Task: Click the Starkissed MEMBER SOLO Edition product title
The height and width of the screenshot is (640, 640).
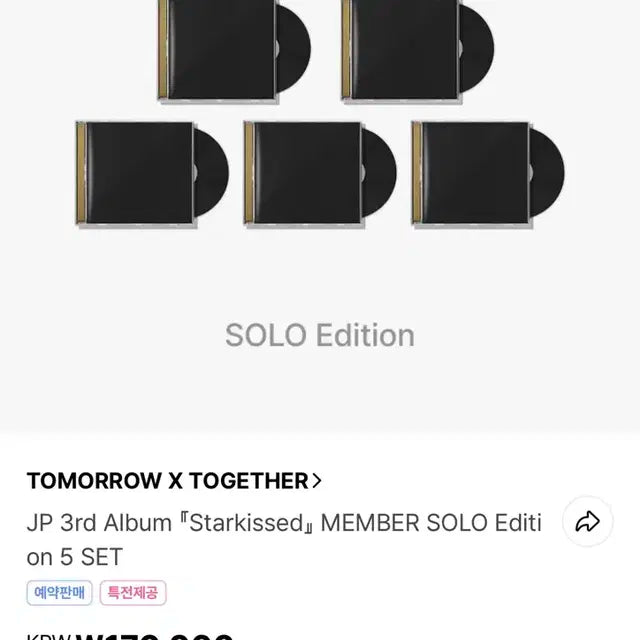Action: click(x=284, y=522)
